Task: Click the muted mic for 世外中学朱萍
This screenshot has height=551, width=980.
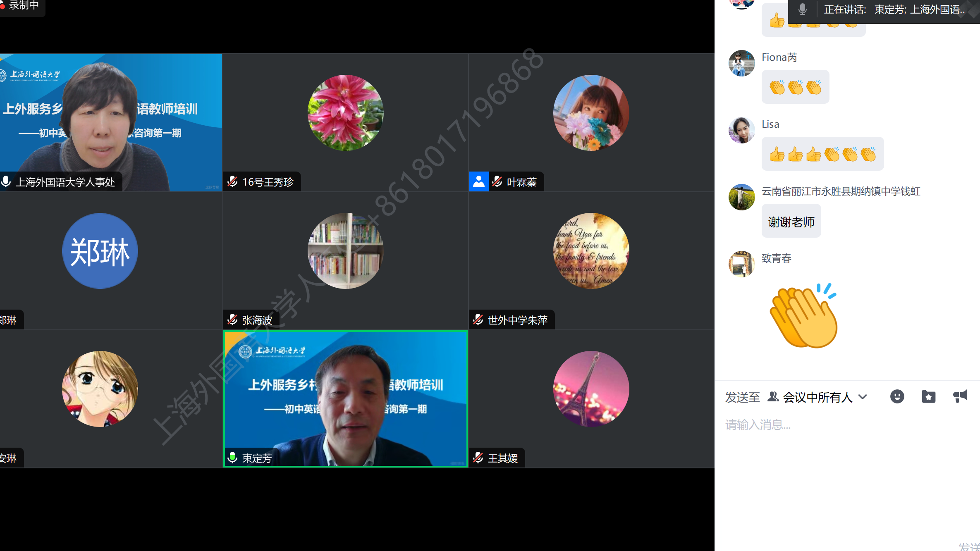Action: tap(478, 320)
